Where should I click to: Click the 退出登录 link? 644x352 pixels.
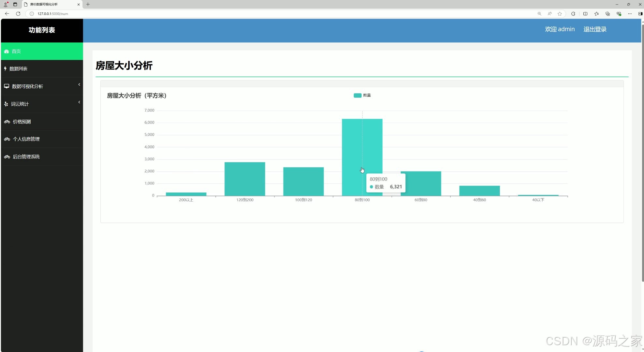click(595, 29)
